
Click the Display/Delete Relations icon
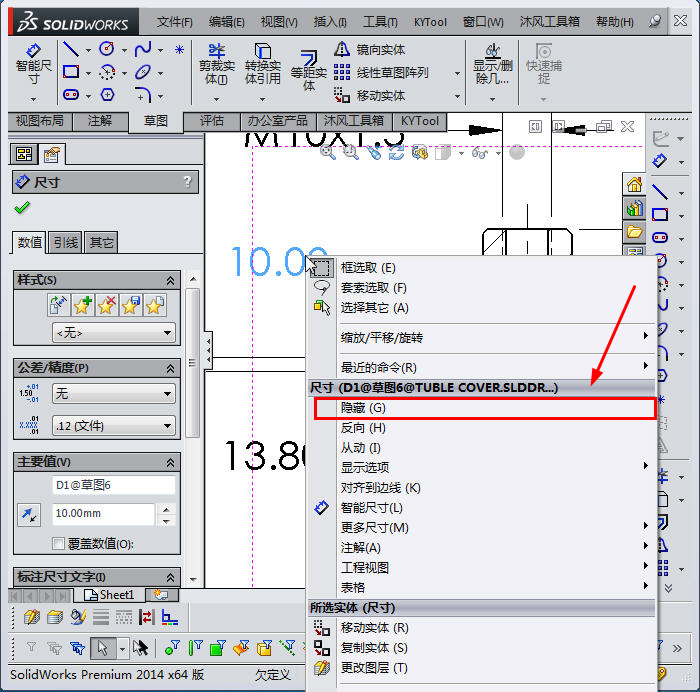click(492, 62)
